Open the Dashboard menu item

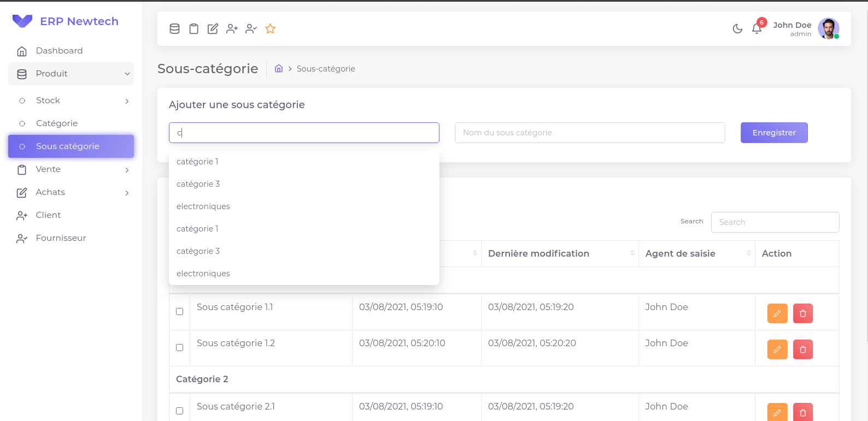[59, 51]
